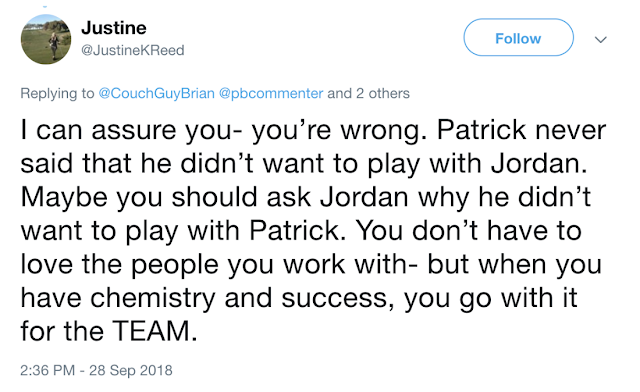The height and width of the screenshot is (392, 640).
Task: Click tweet line starting "I can assure you"
Action: click(x=313, y=131)
